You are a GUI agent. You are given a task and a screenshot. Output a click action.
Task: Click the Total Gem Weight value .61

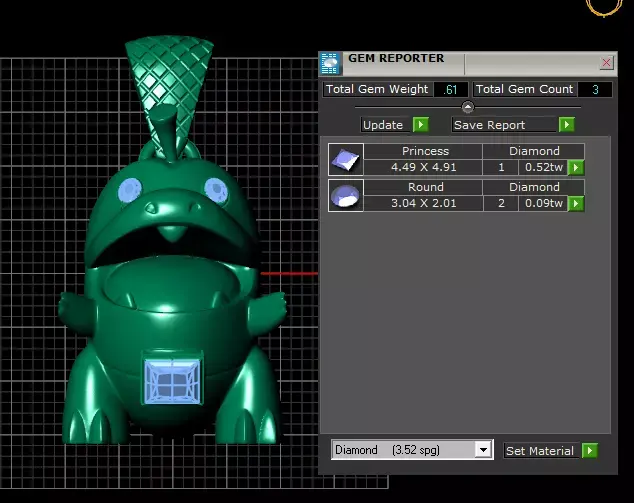tap(450, 89)
